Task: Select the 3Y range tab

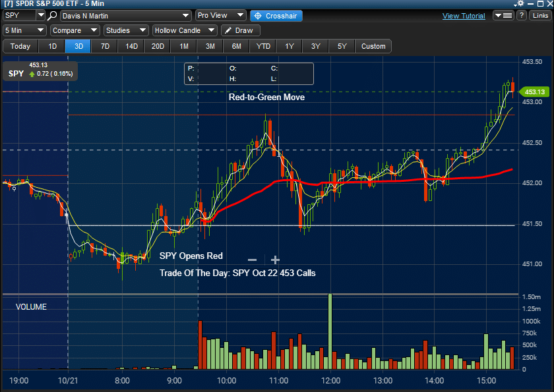Action: tap(315, 46)
